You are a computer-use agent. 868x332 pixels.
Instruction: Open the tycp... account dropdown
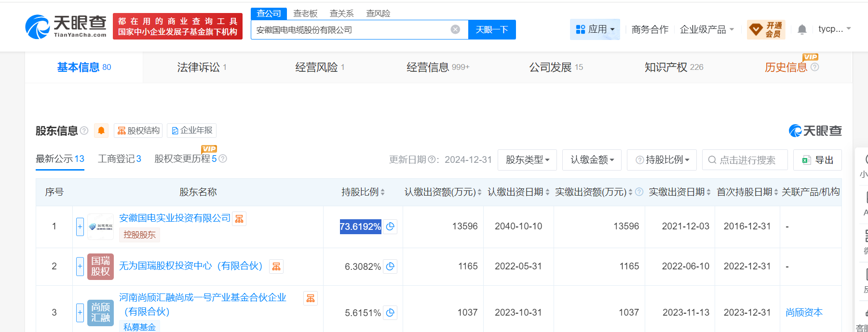click(x=835, y=29)
